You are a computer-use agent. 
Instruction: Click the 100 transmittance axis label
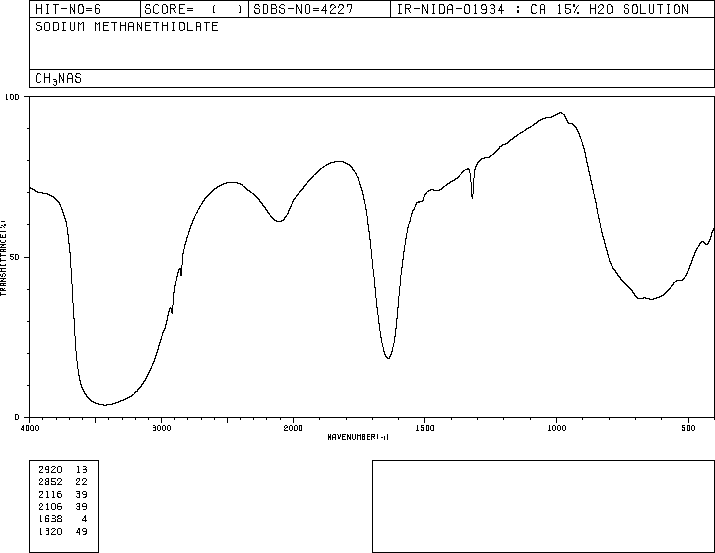(x=12, y=97)
